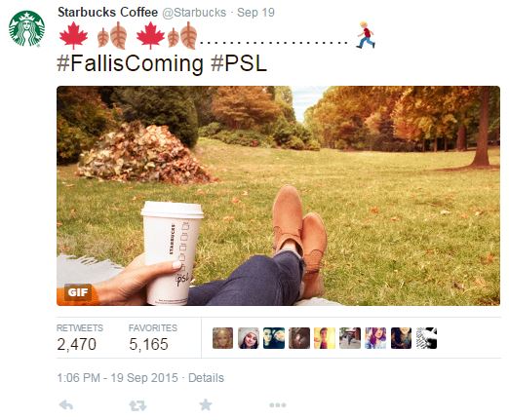Play the autumn park GIF image

[278, 196]
